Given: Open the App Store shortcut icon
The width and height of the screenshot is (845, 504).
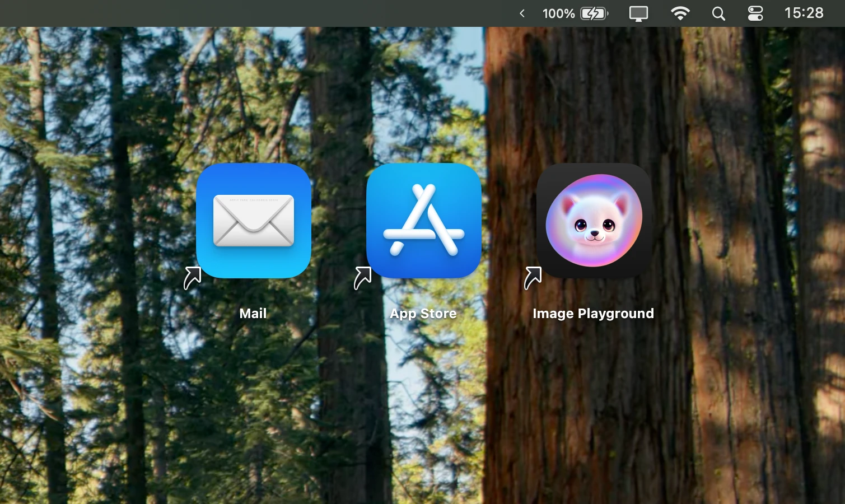Looking at the screenshot, I should (x=423, y=220).
